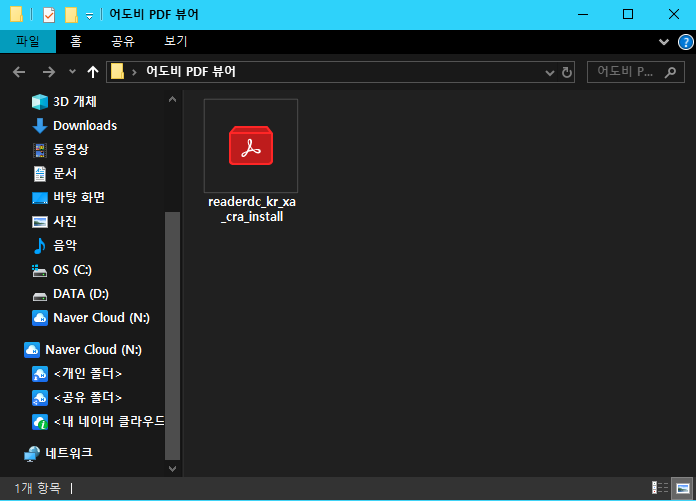This screenshot has width=696, height=501.
Task: Open the Downloads arrow icon
Action: tap(40, 126)
